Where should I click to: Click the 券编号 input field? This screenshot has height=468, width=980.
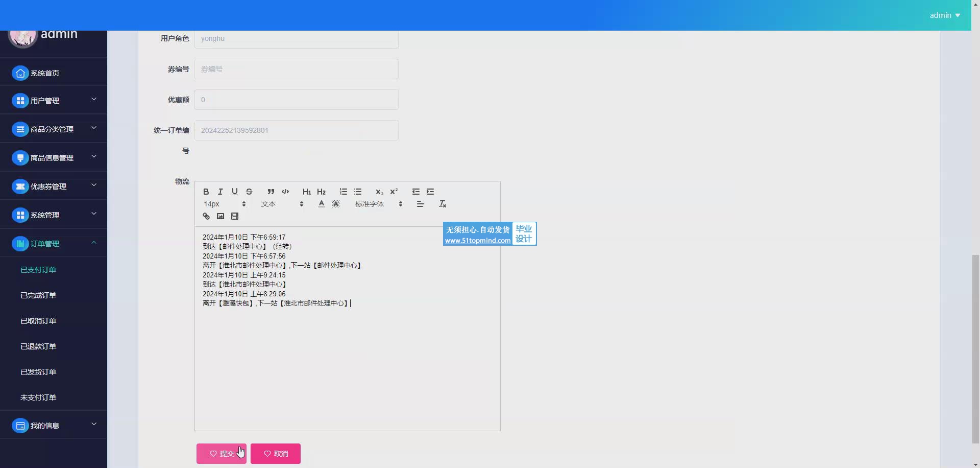click(297, 69)
